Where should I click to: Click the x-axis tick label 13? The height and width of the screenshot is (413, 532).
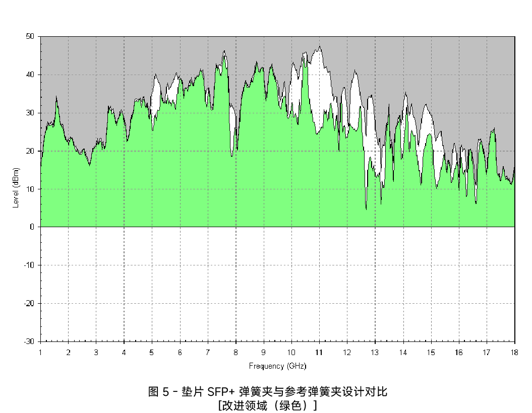pos(375,353)
